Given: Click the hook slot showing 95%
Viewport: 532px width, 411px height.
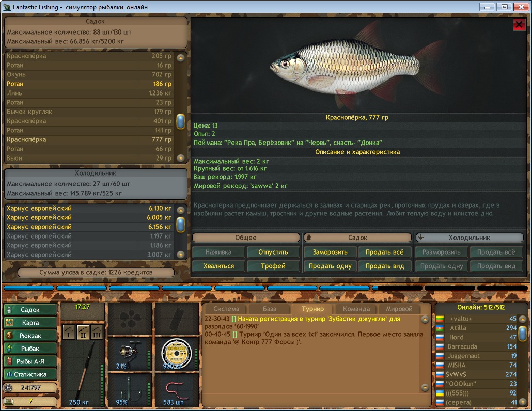Looking at the screenshot, I should click(129, 390).
